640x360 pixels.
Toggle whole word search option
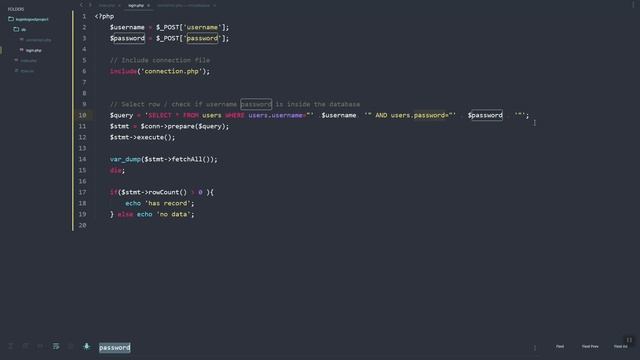(x=40, y=346)
